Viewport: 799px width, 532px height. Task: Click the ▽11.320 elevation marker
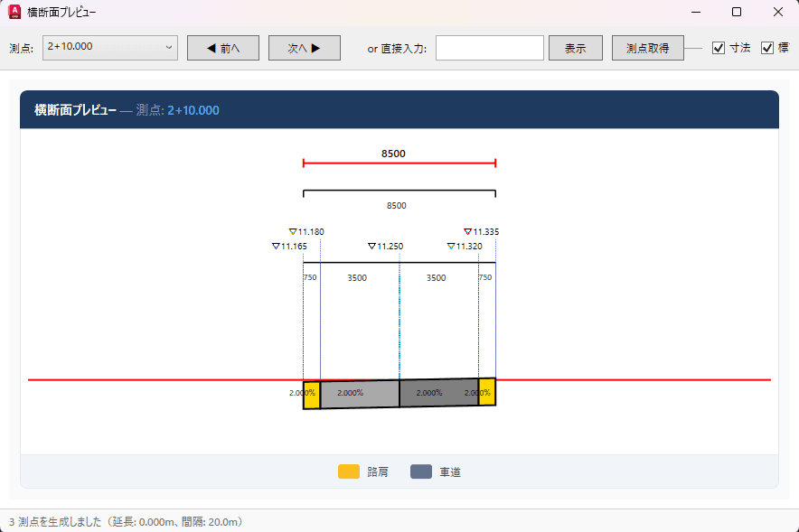tap(465, 246)
